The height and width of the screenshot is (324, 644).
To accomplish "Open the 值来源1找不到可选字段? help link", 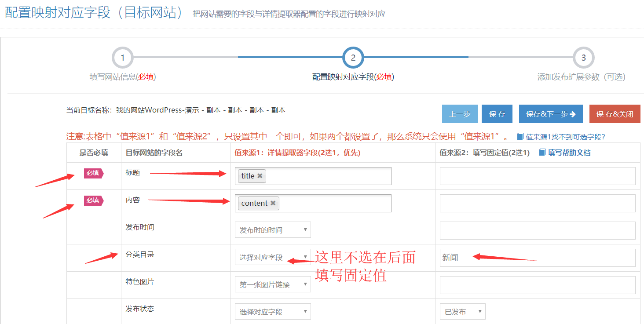I will pyautogui.click(x=566, y=137).
